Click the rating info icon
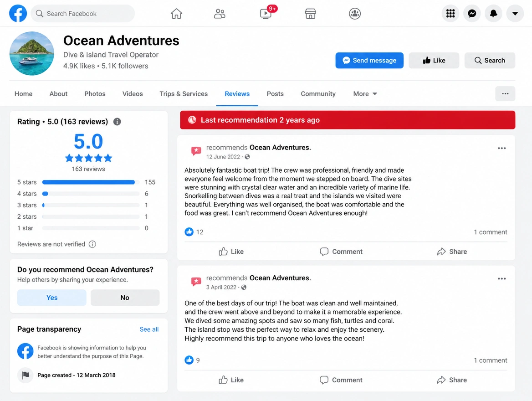The image size is (532, 401). (117, 122)
